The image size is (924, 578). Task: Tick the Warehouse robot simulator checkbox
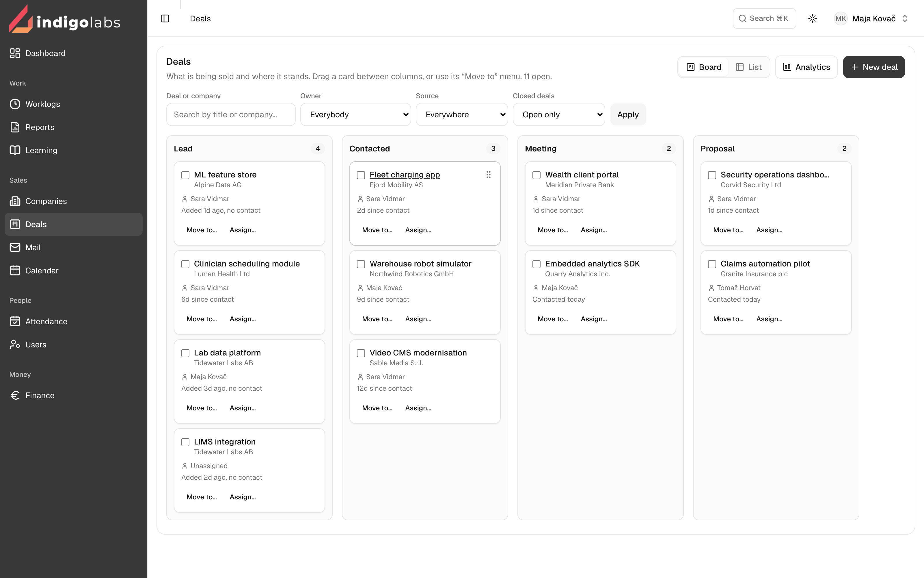tap(361, 264)
